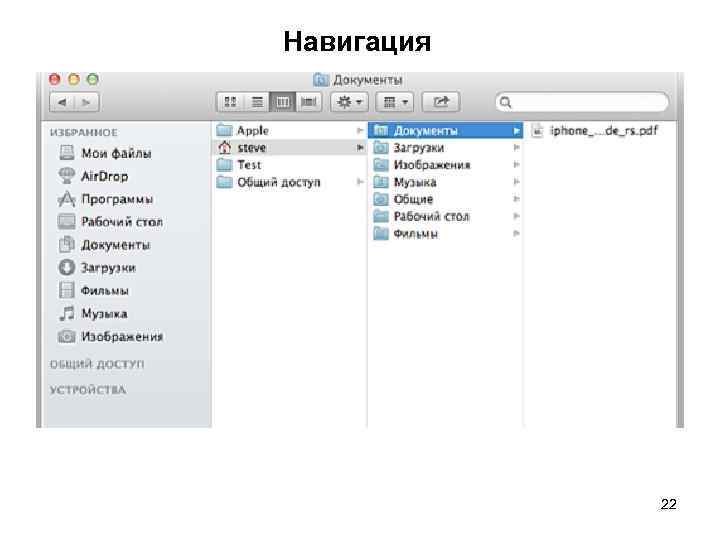
Task: Close the Finder window
Action: pos(55,79)
